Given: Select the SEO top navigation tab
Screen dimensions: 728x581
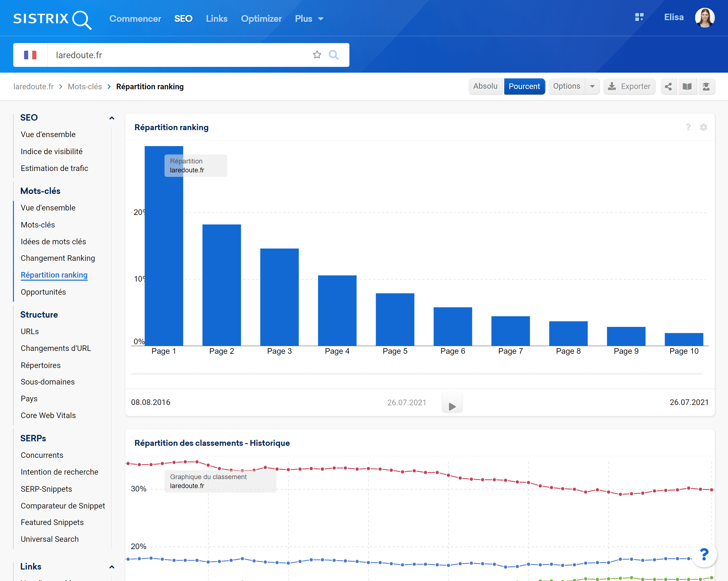Looking at the screenshot, I should coord(183,19).
